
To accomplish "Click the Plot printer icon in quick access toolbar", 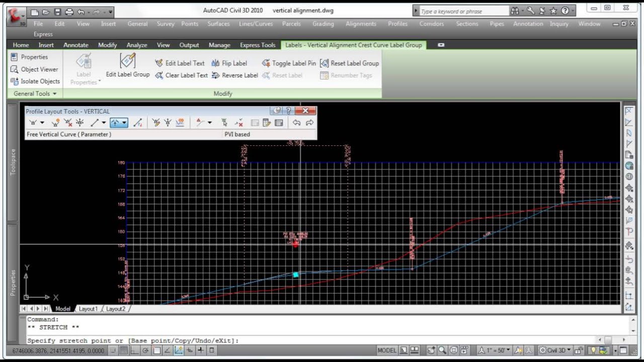I will pyautogui.click(x=69, y=12).
